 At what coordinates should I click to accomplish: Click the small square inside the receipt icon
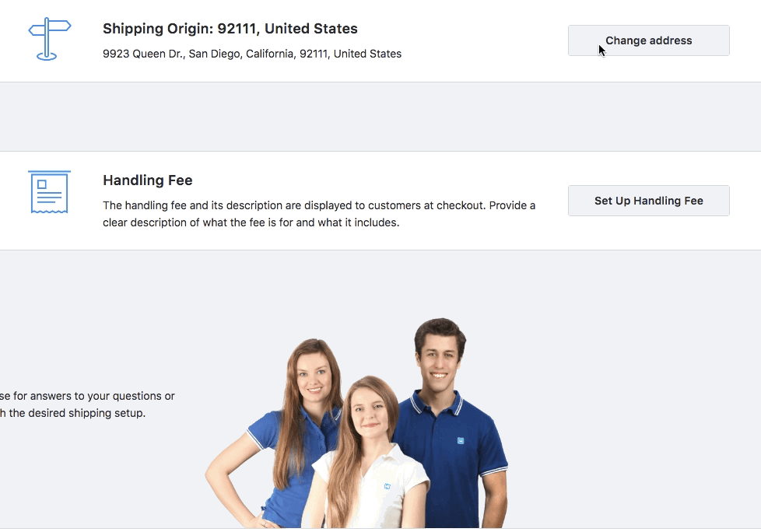(42, 184)
